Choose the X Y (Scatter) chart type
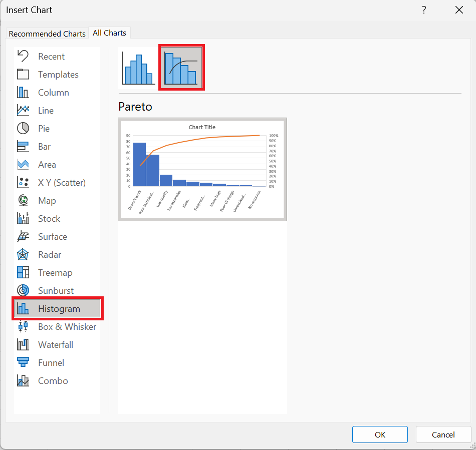Image resolution: width=476 pixels, height=450 pixels. (57, 183)
